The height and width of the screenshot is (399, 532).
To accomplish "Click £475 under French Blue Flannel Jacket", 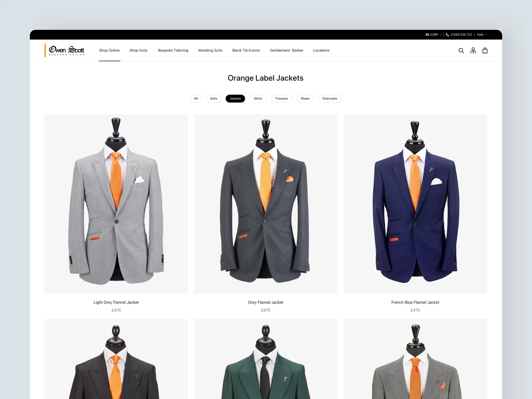I will [415, 310].
